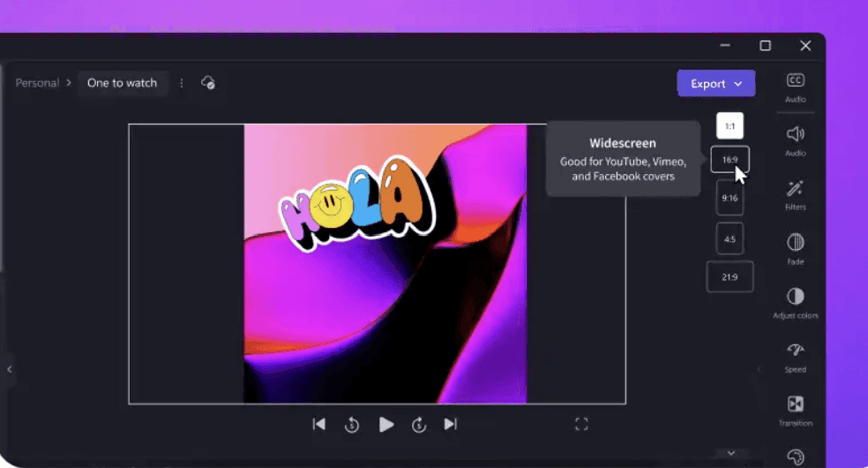Close the editor window
Screen dimensions: 868x468
click(x=805, y=45)
